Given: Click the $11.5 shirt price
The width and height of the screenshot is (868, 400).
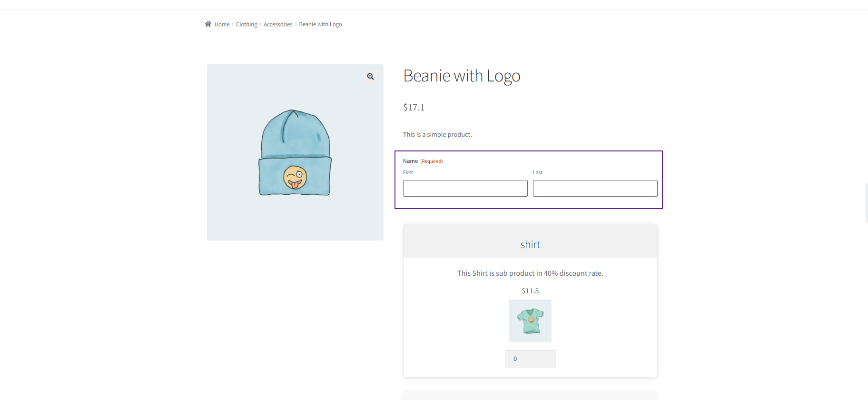Looking at the screenshot, I should click(x=530, y=291).
